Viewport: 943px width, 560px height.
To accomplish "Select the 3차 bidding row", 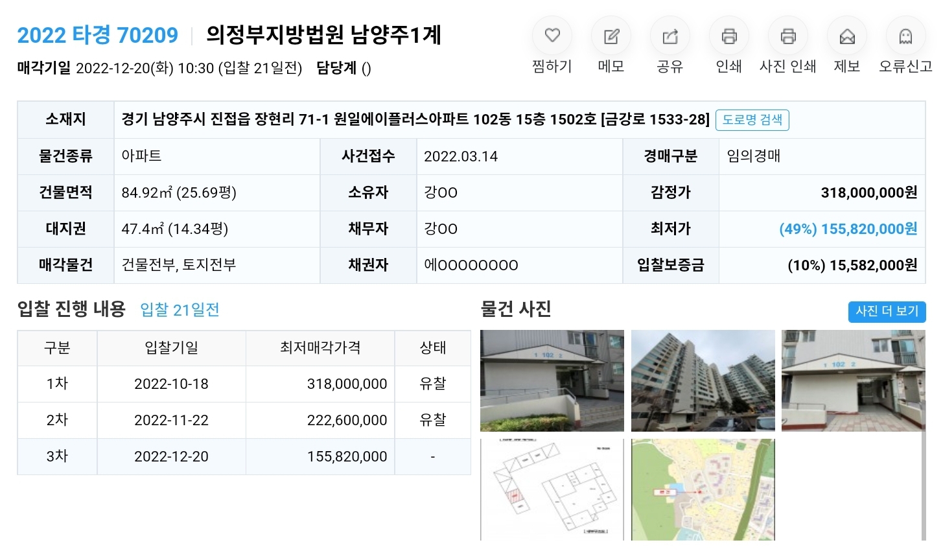I will pyautogui.click(x=244, y=456).
